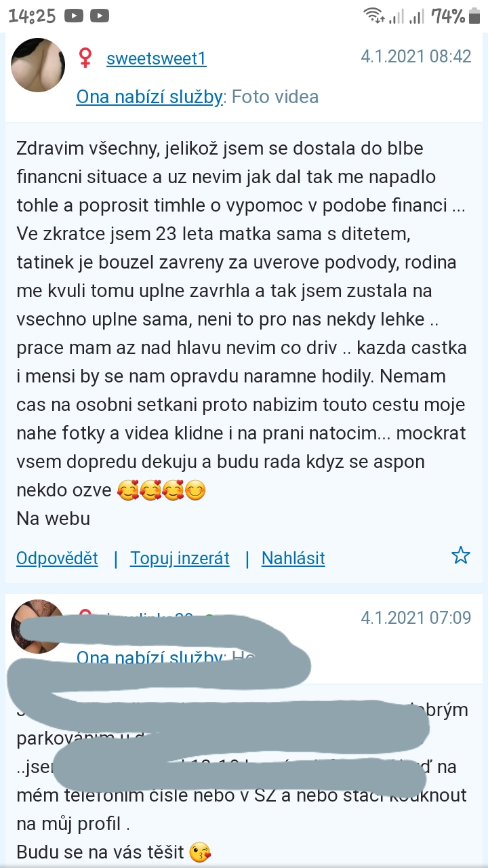The image size is (488, 868).
Task: Click the 4.1.2021 07:09 timestamp
Action: click(x=415, y=618)
